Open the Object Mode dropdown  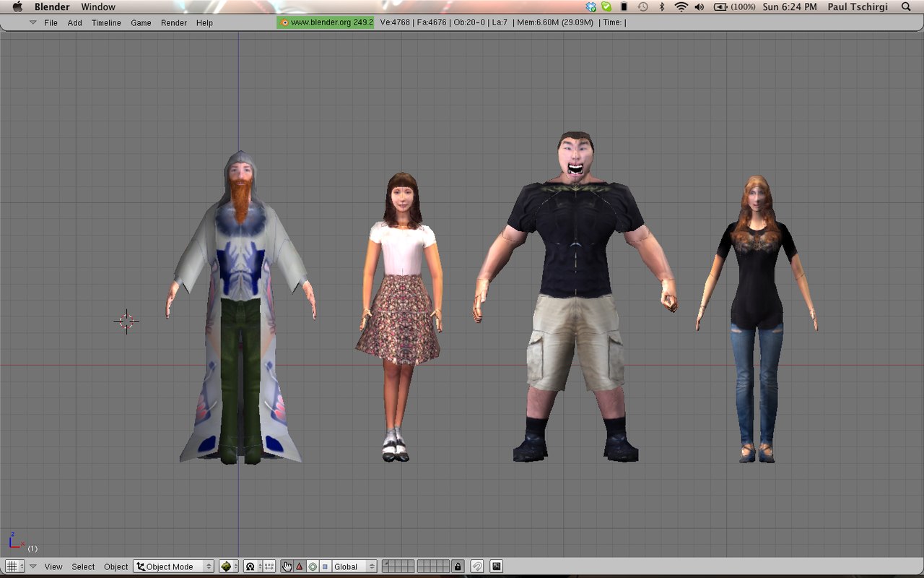tap(173, 566)
